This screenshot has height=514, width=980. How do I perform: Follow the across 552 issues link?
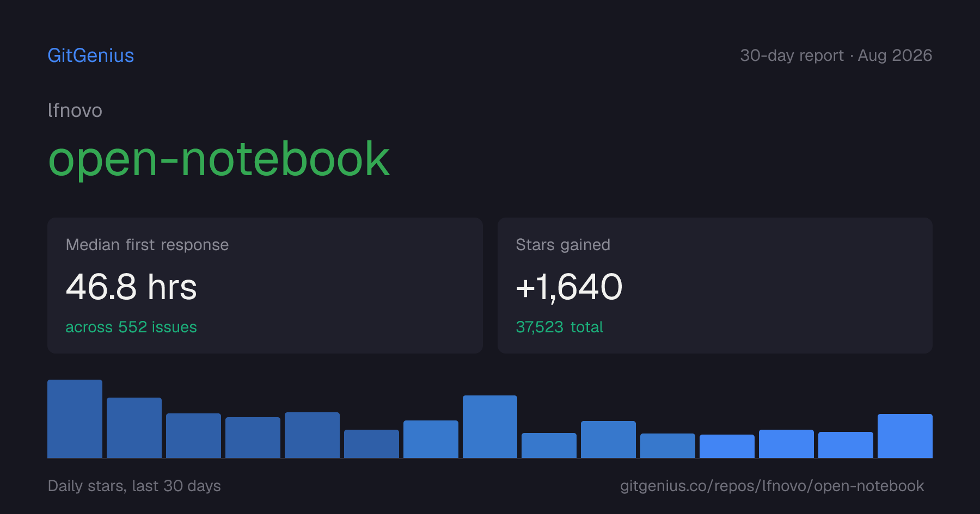[x=131, y=327]
